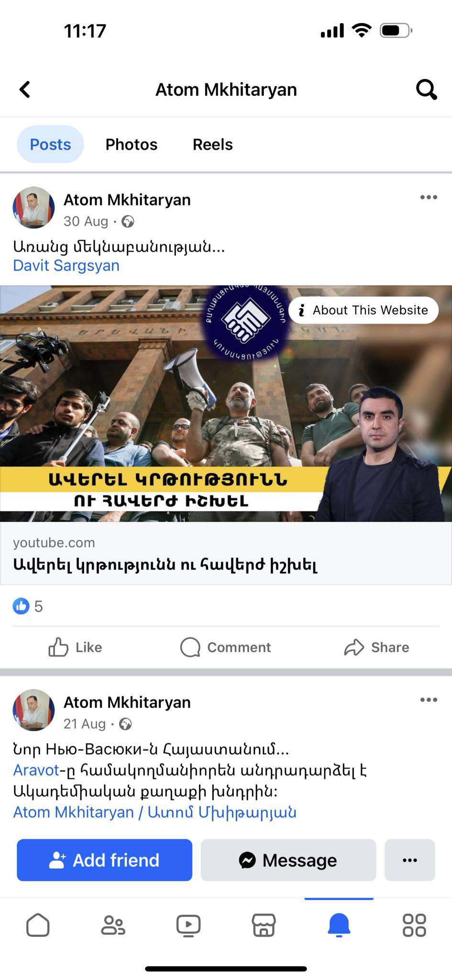
Task: Open the Marketplace tab icon
Action: click(x=264, y=925)
